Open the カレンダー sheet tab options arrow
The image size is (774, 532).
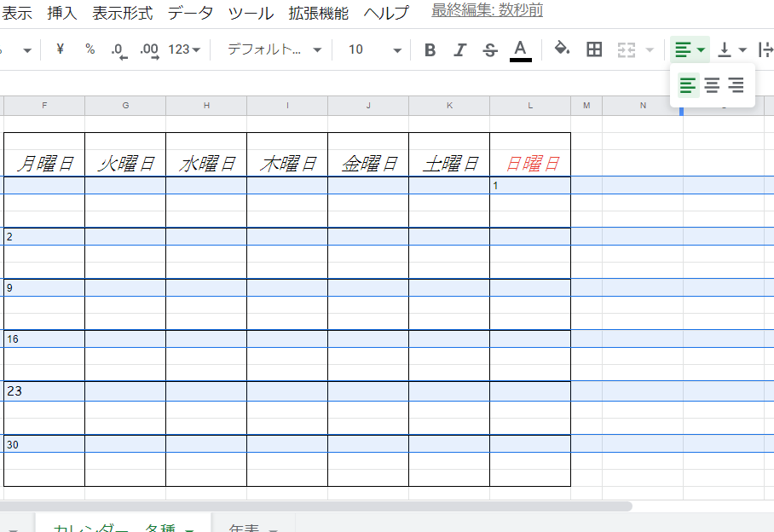tap(189, 530)
